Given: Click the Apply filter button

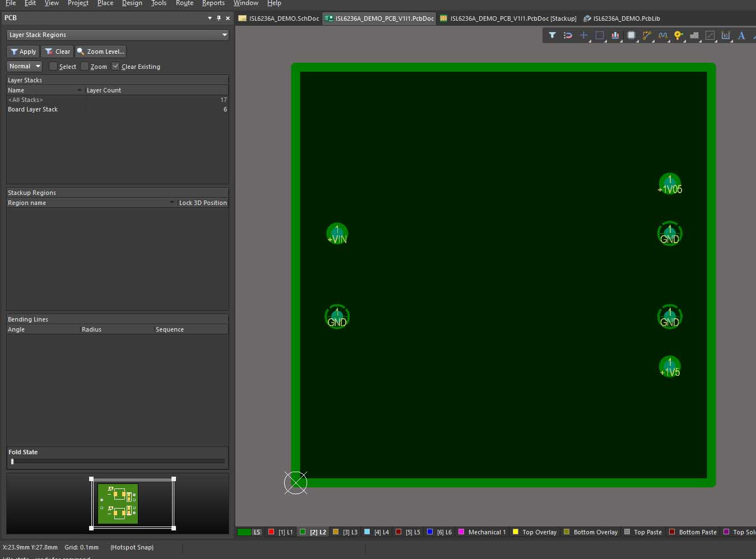Looking at the screenshot, I should click(23, 52).
